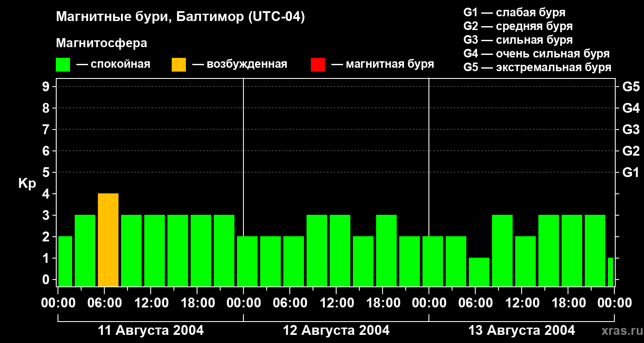
Task: Click the Kp axis label
Action: pos(27,184)
